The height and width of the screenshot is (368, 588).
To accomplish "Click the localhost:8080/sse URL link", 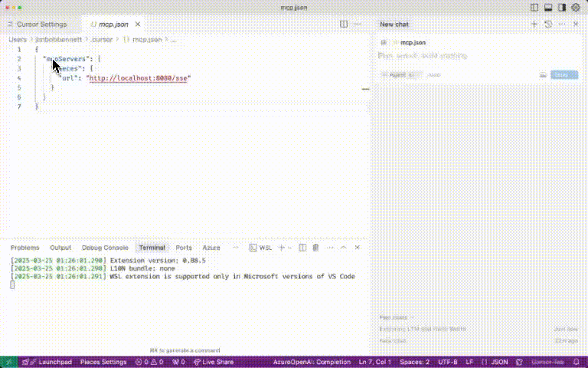I will coord(139,78).
